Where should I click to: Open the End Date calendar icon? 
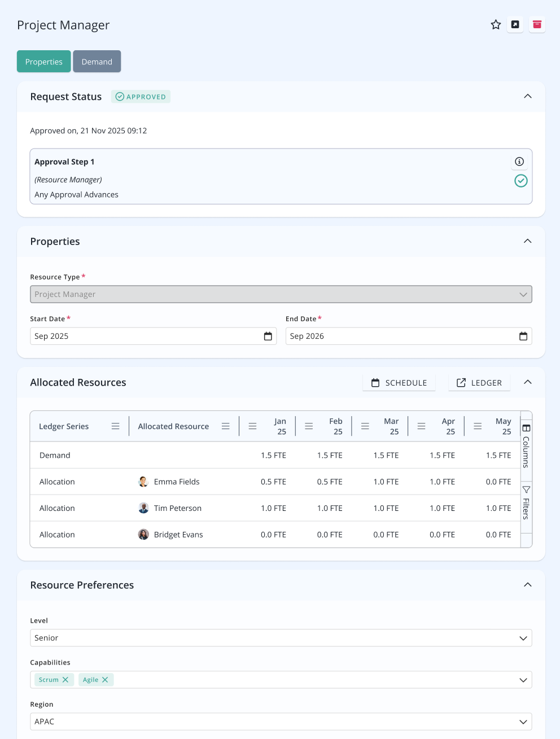click(523, 336)
